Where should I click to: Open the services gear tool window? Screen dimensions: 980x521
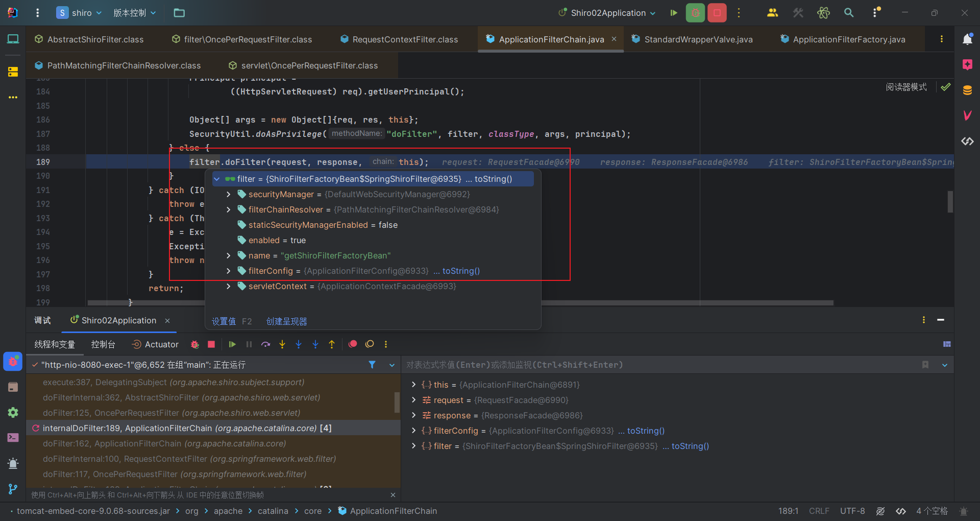point(13,412)
